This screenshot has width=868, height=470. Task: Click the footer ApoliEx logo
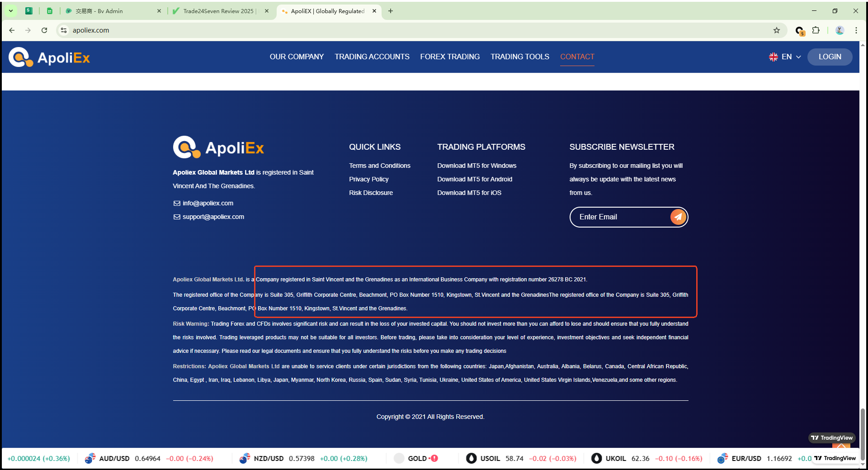pyautogui.click(x=218, y=147)
